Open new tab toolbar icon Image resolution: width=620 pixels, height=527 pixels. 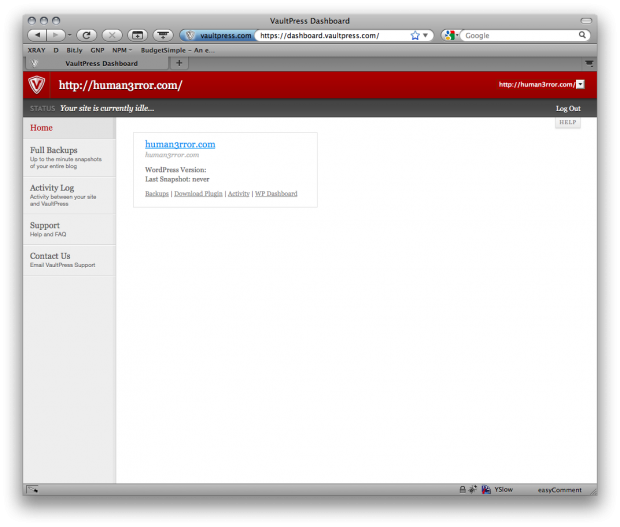[x=137, y=35]
